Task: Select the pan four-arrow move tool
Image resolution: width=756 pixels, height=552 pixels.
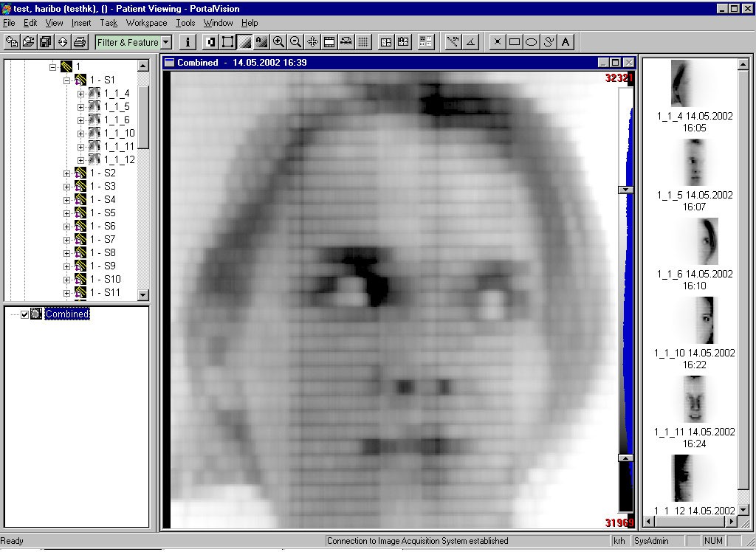Action: coord(312,42)
